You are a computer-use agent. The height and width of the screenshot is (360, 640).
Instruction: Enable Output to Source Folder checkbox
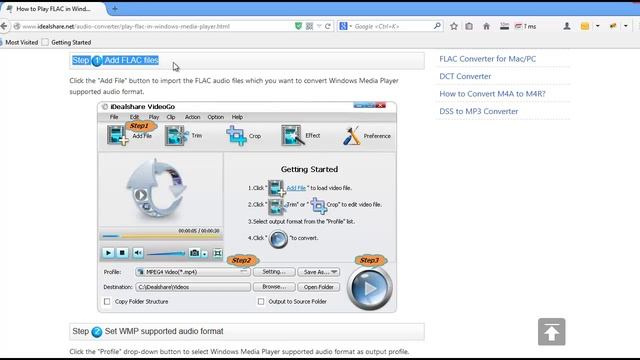pyautogui.click(x=261, y=302)
